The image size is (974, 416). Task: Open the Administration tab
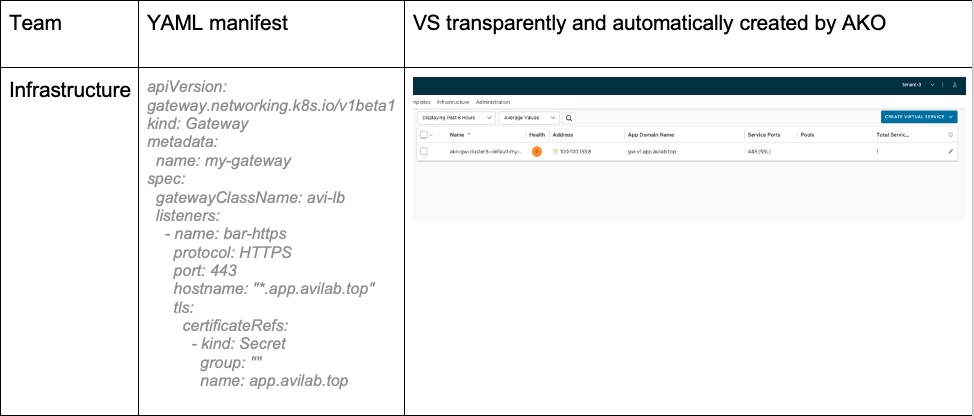(x=493, y=102)
